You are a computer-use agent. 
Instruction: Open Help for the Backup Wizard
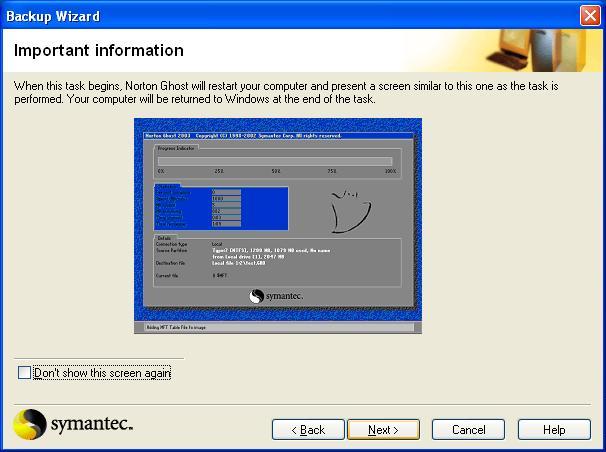click(554, 430)
